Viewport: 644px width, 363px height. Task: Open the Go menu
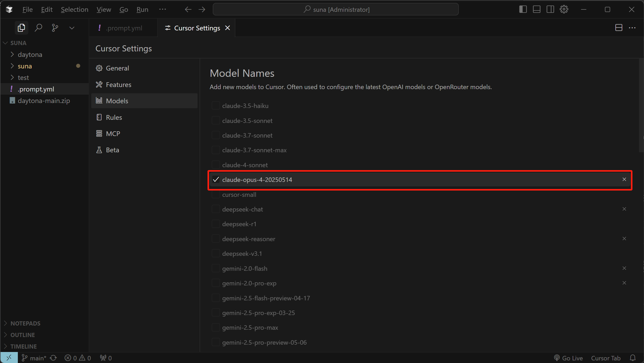tap(124, 9)
